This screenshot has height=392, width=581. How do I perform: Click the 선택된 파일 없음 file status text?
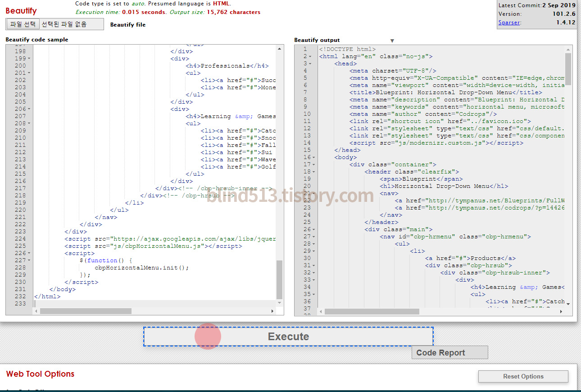pyautogui.click(x=64, y=24)
